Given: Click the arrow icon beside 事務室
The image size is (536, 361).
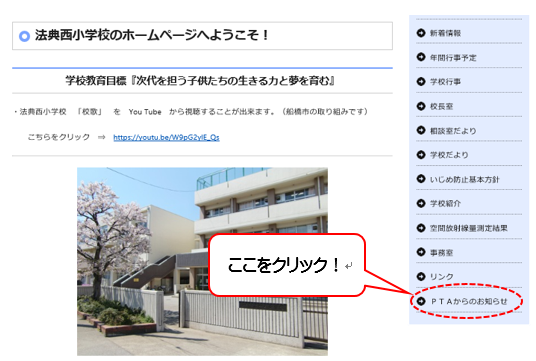Looking at the screenshot, I should [421, 252].
